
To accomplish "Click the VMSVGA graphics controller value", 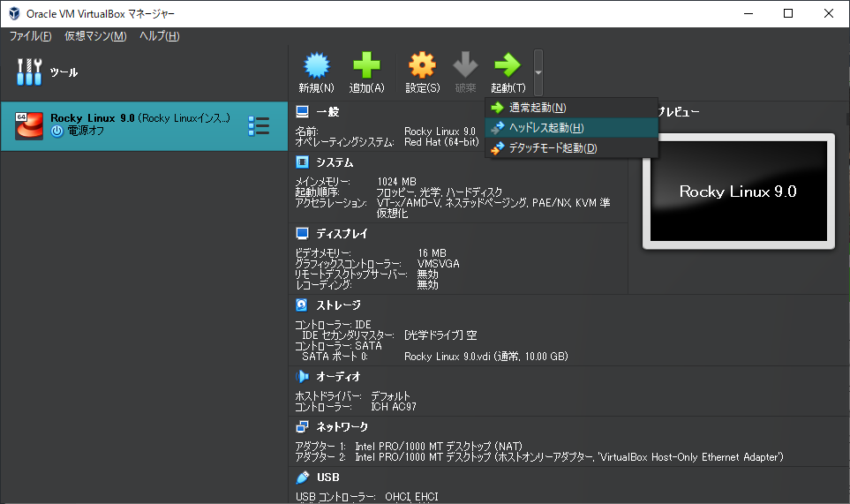I will click(438, 264).
